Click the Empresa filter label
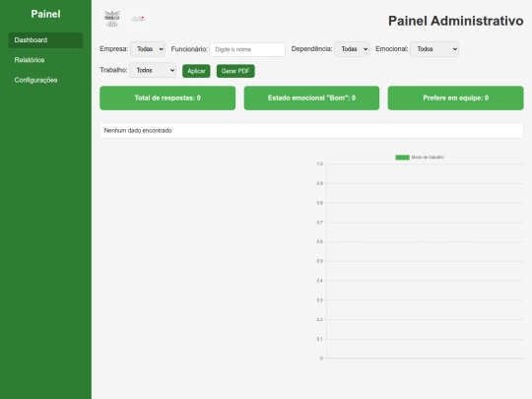 (x=114, y=49)
